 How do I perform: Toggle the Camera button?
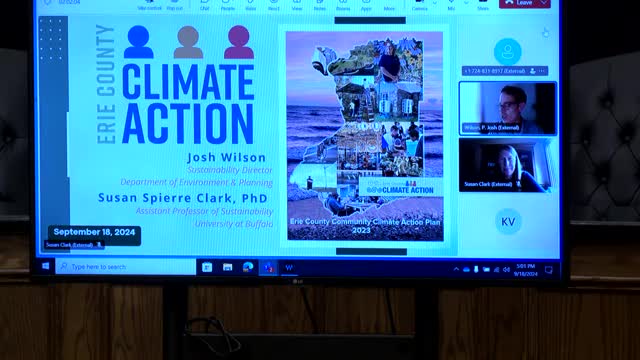point(420,6)
